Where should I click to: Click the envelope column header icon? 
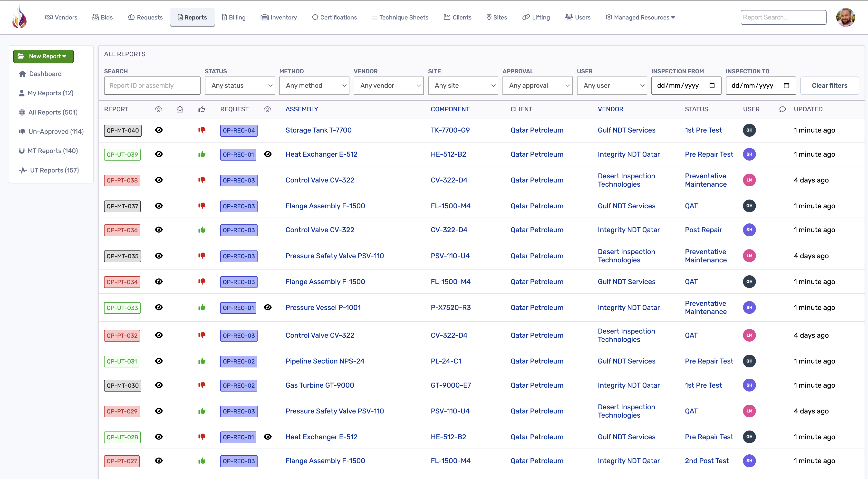click(180, 109)
